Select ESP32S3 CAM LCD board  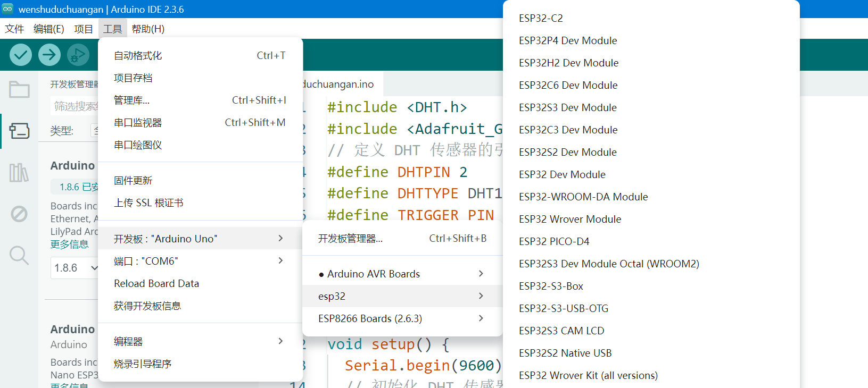pyautogui.click(x=651, y=331)
